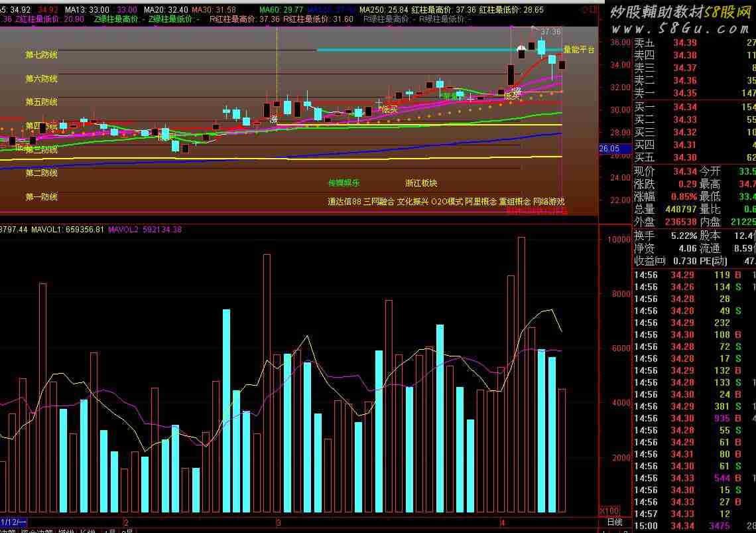
Task: Select the 15:00 tick row with 3475
Action: [694, 526]
